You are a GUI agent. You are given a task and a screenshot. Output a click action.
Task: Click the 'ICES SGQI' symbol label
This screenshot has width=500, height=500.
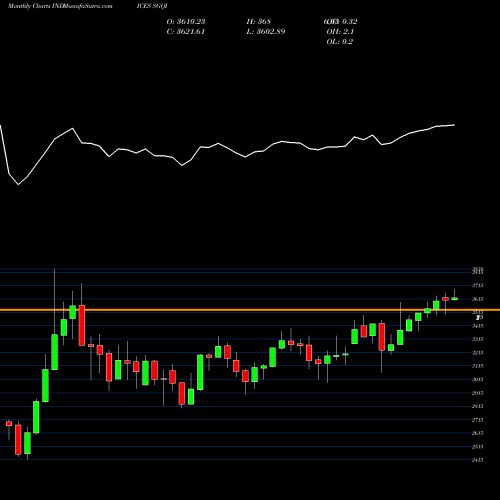pos(152,6)
